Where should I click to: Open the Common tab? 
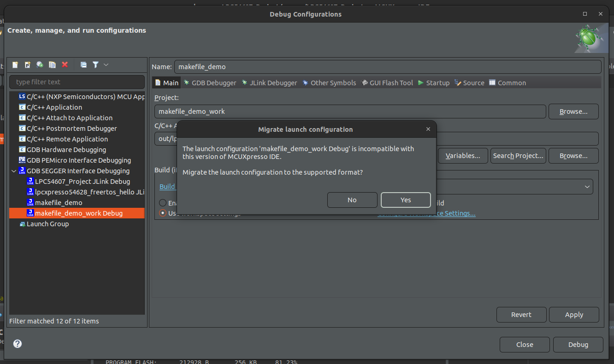(508, 83)
